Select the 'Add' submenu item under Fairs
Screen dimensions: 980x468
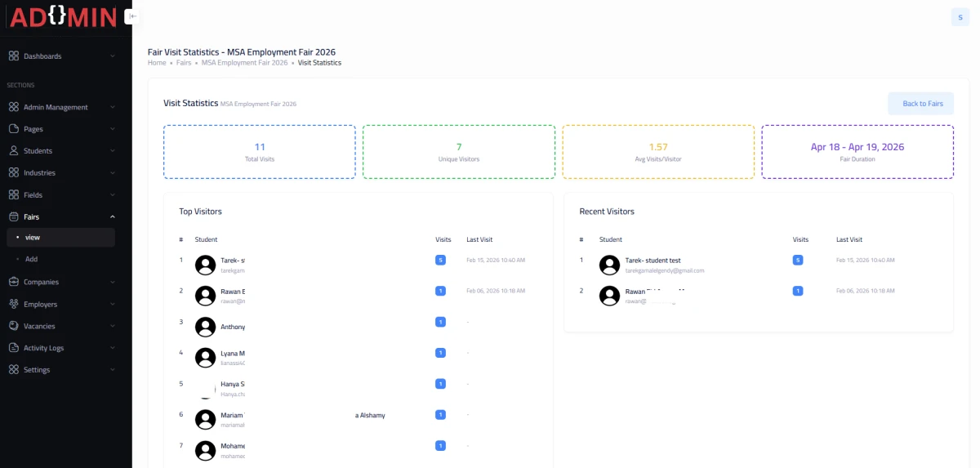pos(31,259)
